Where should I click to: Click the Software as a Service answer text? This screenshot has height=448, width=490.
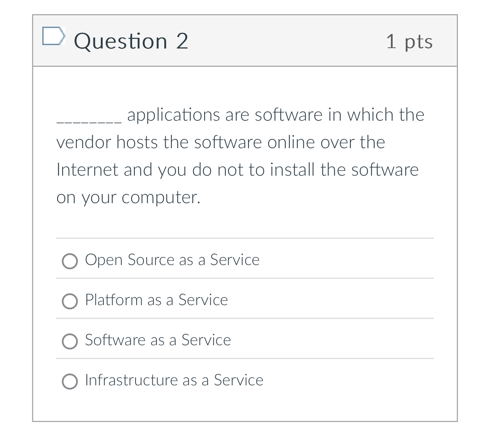tap(158, 340)
